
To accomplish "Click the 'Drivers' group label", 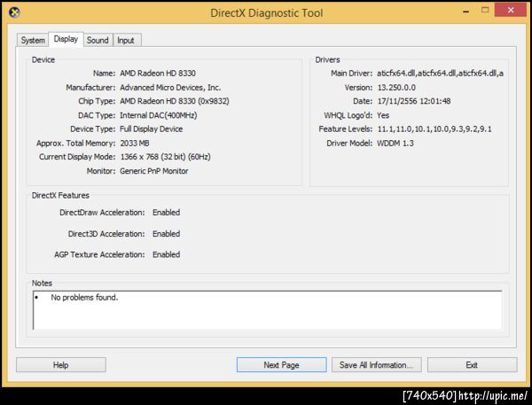I will (327, 59).
